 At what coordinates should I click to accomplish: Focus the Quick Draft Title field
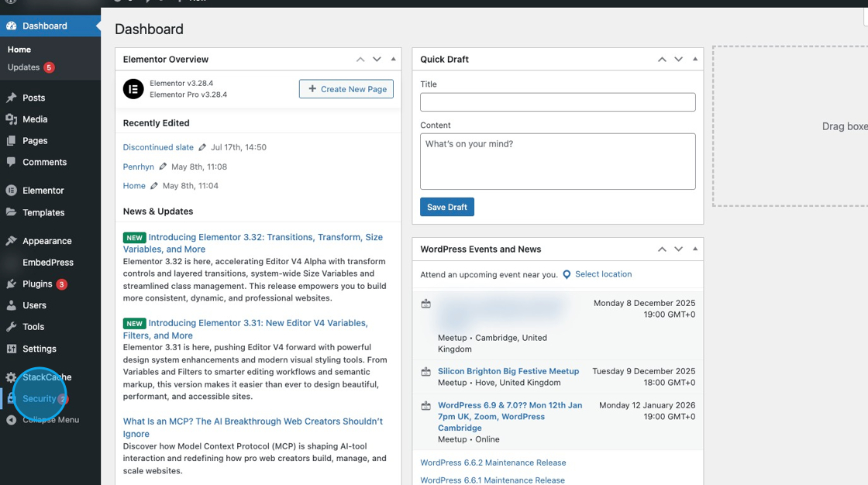coord(557,101)
